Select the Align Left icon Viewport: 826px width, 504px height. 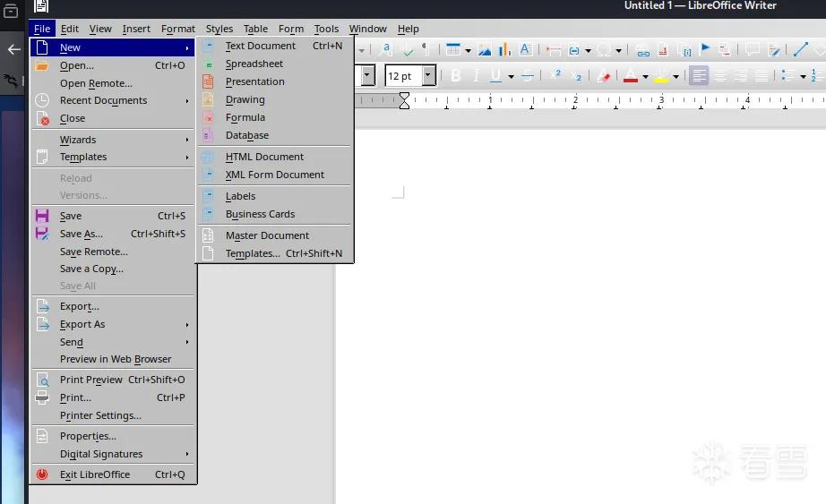tap(699, 76)
